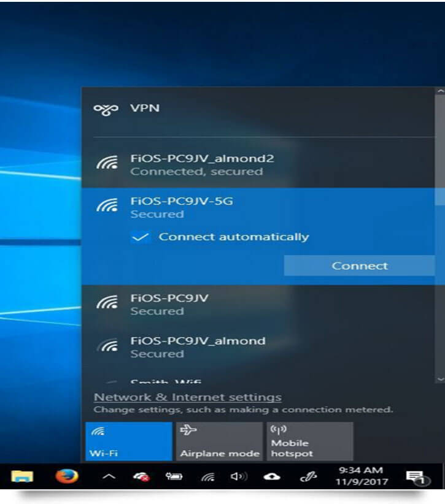Select the FiOS-PC9JV_almond2 connected network
445x504 pixels.
258,165
